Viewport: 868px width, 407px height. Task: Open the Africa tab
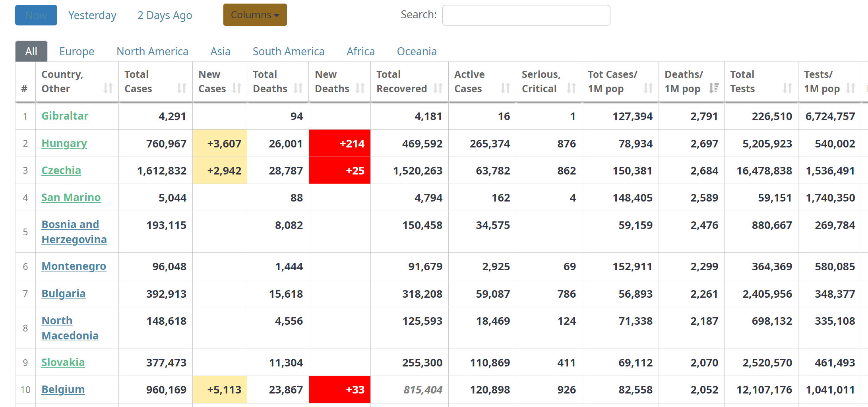point(360,52)
